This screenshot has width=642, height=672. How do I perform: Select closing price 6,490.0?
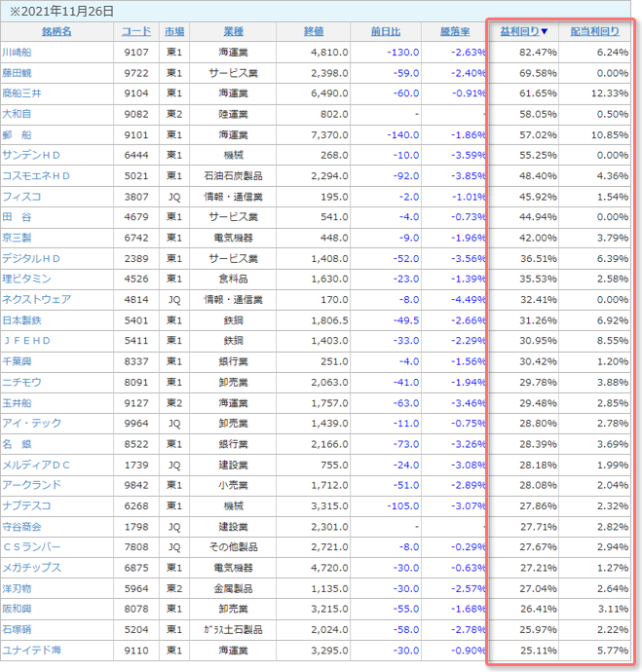point(329,93)
